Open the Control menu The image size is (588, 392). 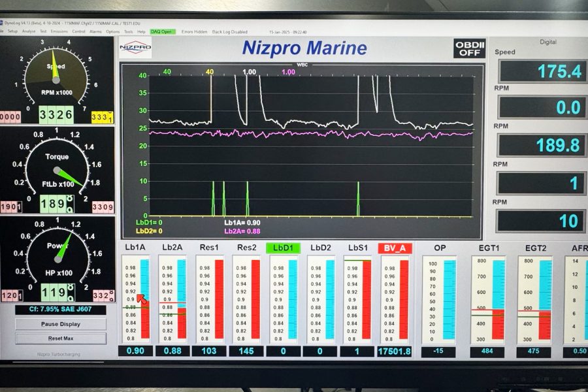click(x=79, y=31)
